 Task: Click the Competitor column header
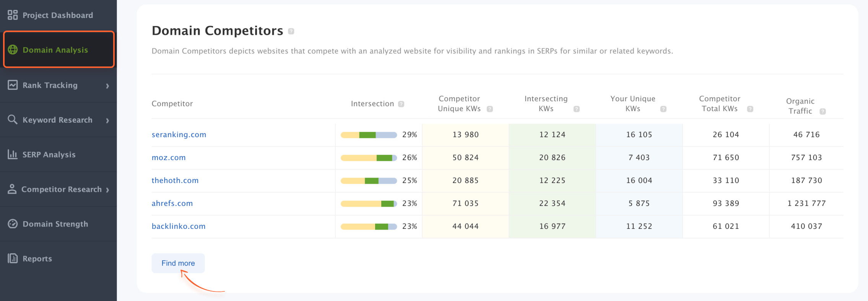click(172, 104)
